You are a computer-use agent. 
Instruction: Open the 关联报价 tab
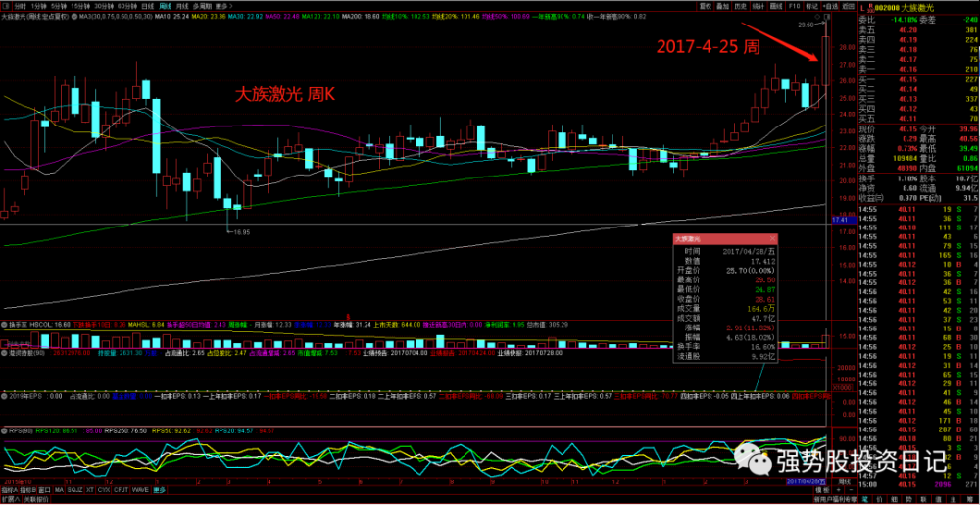click(x=36, y=499)
